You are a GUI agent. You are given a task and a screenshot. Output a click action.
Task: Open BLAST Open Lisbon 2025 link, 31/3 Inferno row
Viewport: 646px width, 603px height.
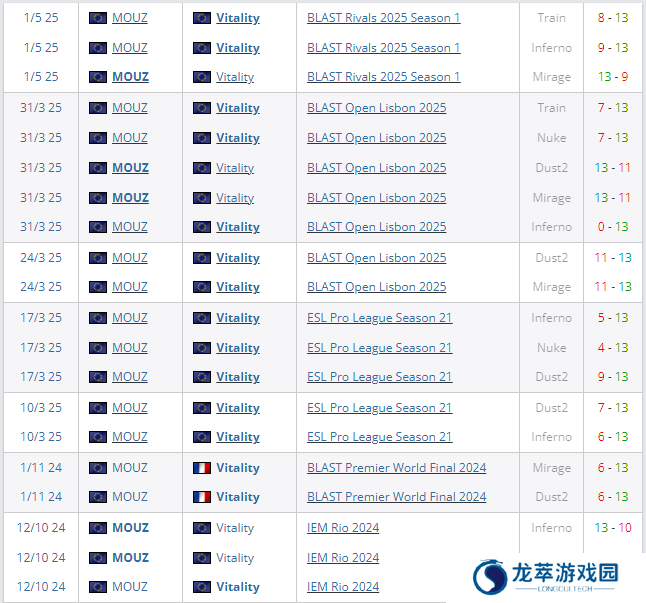pos(377,227)
